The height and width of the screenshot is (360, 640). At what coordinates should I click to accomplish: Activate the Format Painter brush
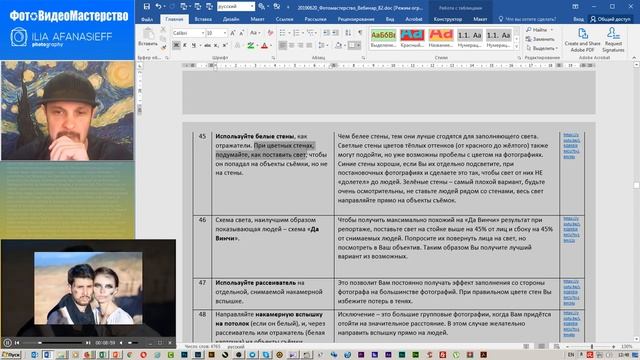pos(163,47)
